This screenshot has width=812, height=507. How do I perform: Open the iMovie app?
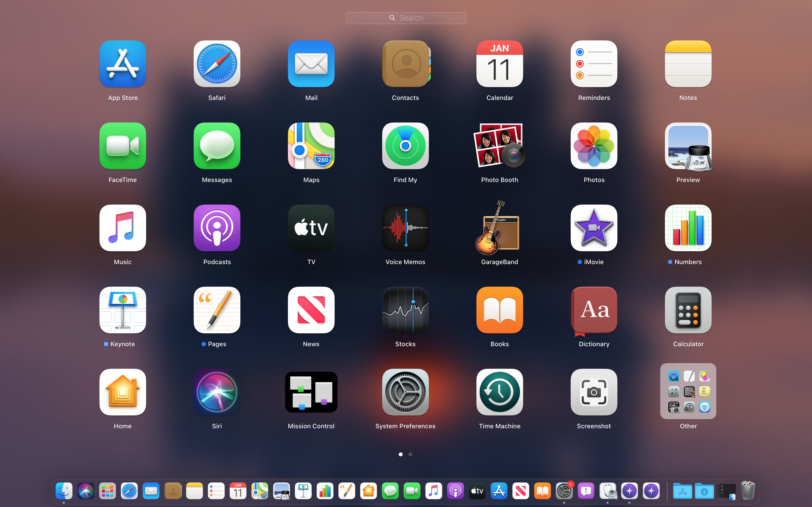pos(594,228)
